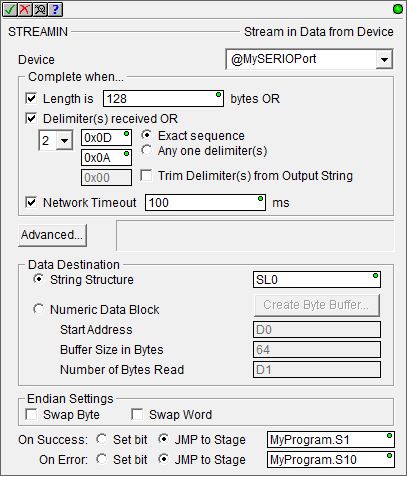Open the Advanced... settings
This screenshot has height=477, width=407.
click(x=52, y=235)
